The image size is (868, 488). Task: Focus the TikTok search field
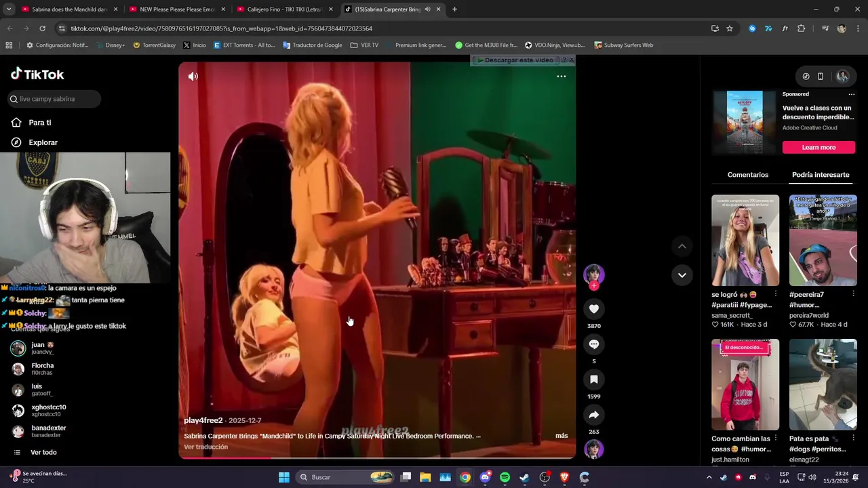[54, 99]
